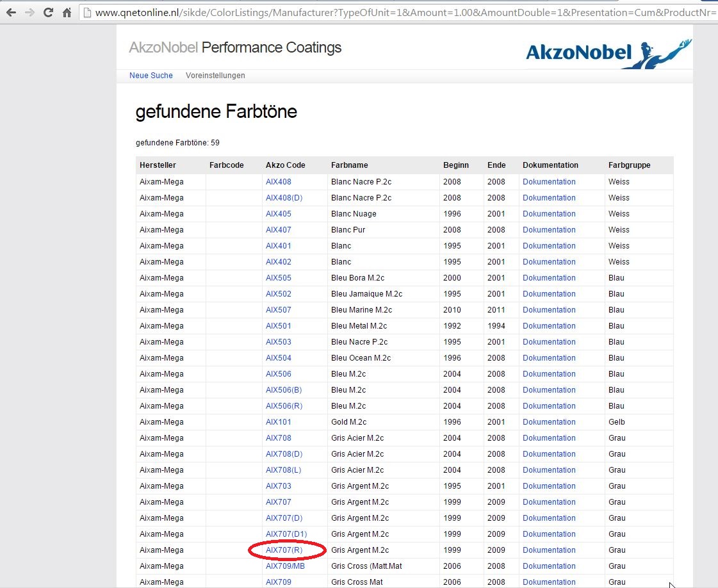The width and height of the screenshot is (718, 588).
Task: Open color code AIX408 link
Action: tap(279, 182)
